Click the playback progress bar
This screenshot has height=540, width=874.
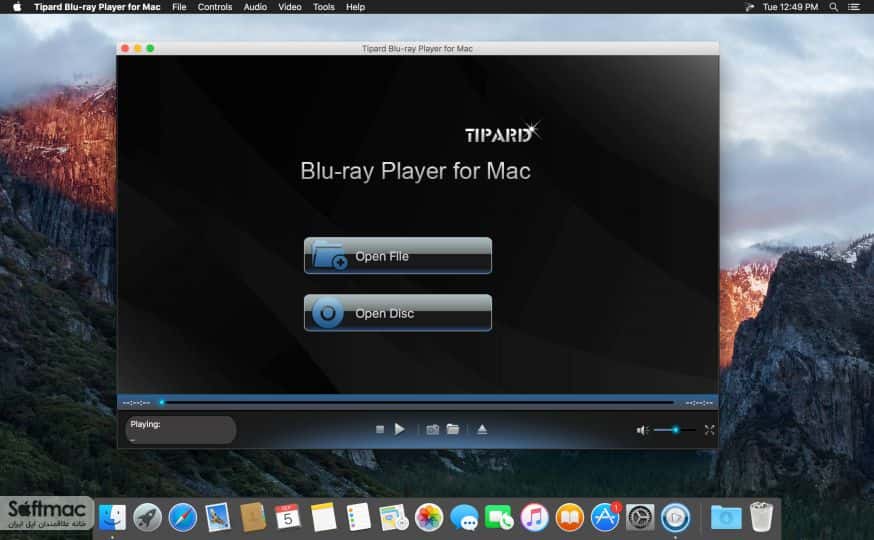click(417, 402)
